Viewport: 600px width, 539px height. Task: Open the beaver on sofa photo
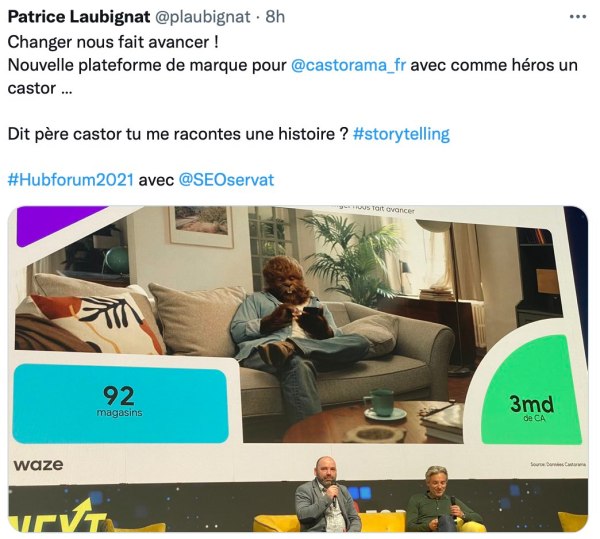click(298, 369)
